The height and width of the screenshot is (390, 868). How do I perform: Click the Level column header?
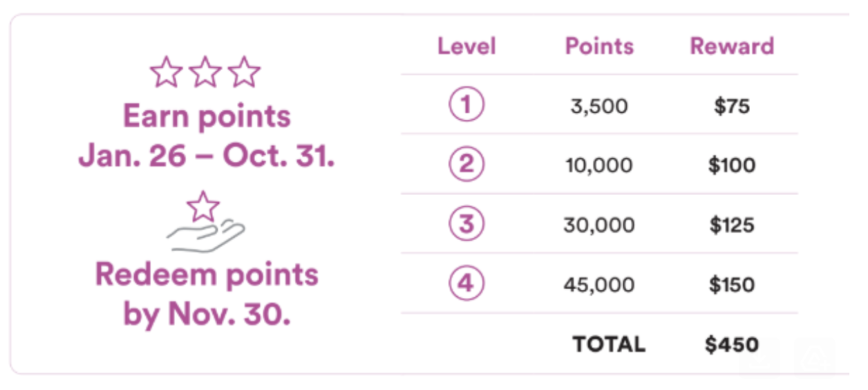point(467,46)
